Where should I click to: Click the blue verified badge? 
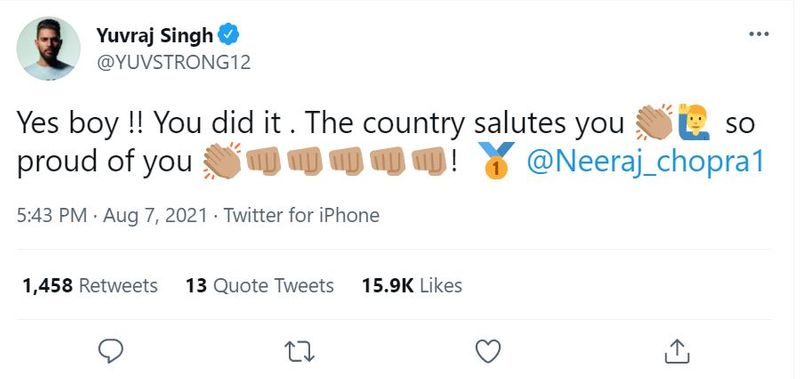(x=229, y=35)
